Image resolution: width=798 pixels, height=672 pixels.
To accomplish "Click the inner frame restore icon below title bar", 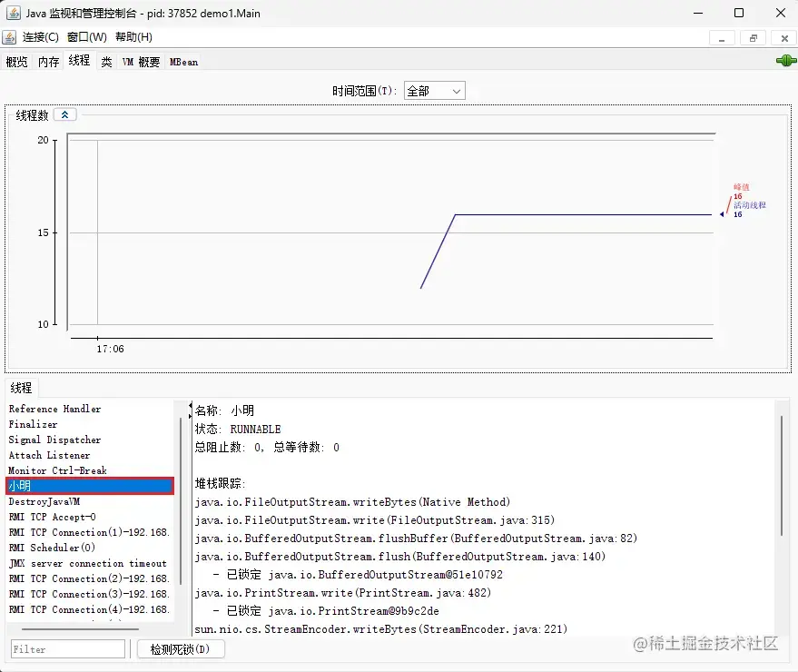I will [754, 37].
